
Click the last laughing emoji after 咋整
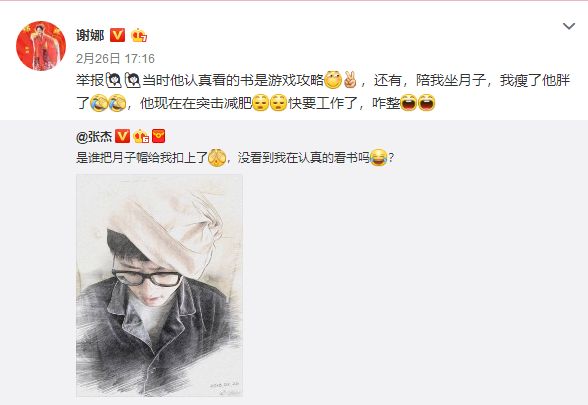(x=426, y=103)
